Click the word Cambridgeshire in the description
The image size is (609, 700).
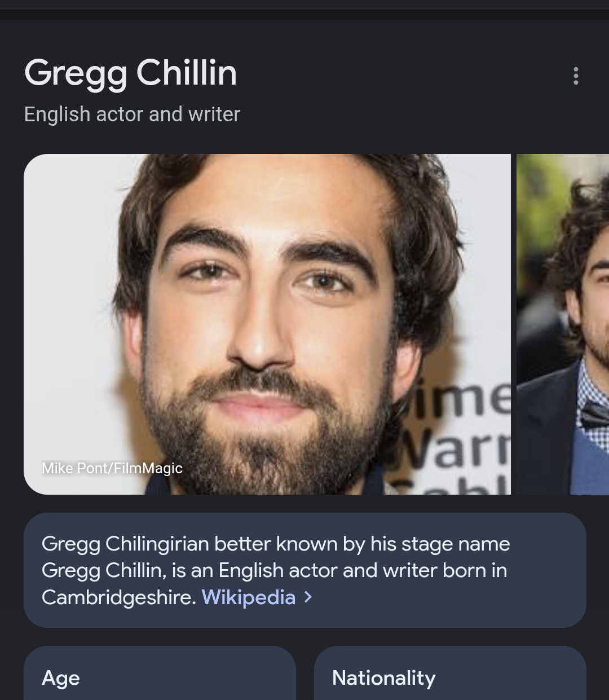coord(118,597)
